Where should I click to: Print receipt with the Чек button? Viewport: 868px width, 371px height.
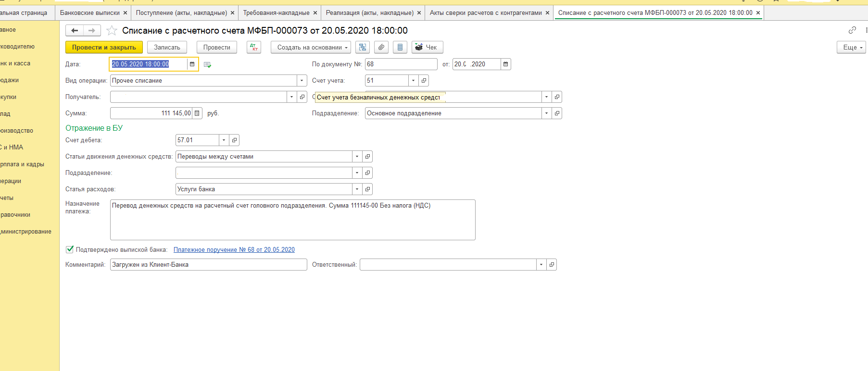click(x=428, y=47)
